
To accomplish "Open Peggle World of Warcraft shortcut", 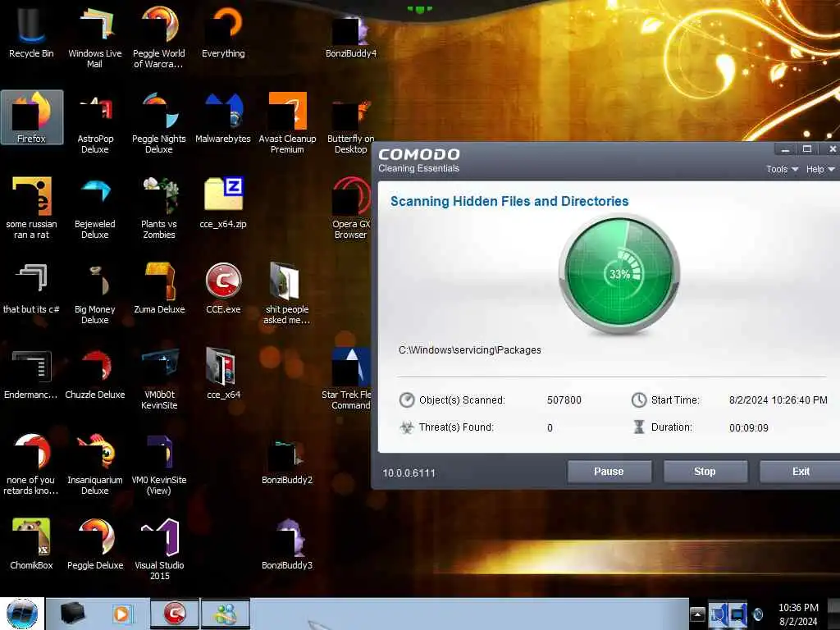I will click(158, 36).
